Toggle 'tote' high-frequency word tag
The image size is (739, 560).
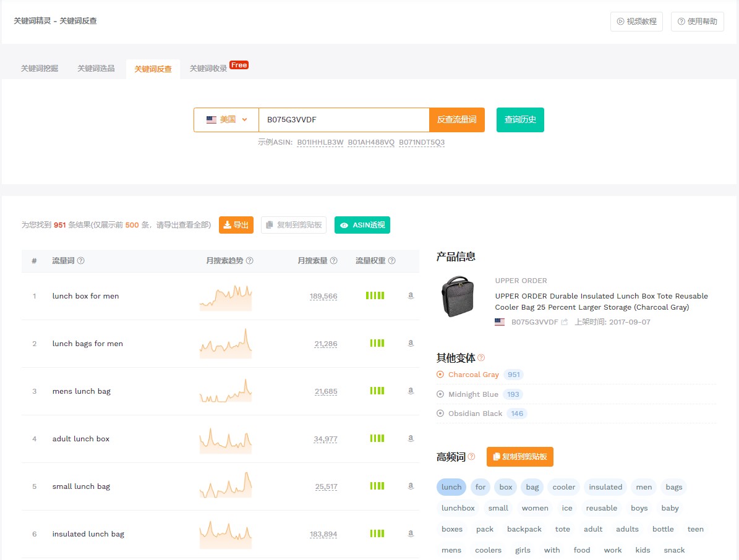[x=562, y=529]
